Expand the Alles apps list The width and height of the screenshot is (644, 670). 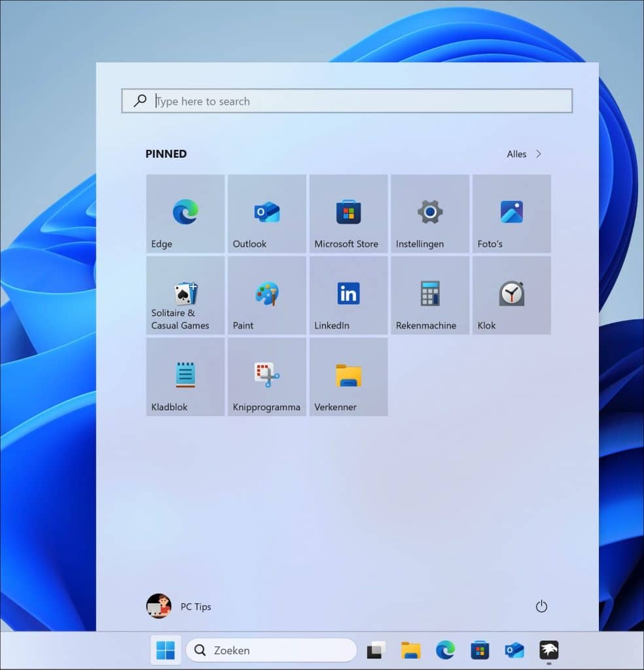524,154
